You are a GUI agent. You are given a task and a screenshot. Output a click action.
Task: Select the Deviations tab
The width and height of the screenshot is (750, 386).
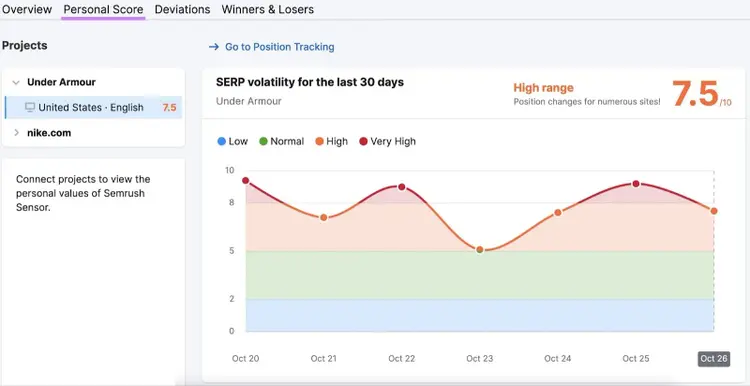point(182,10)
